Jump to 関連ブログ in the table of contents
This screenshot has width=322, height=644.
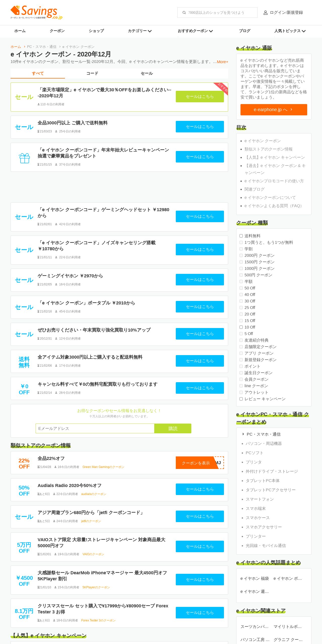254,189
